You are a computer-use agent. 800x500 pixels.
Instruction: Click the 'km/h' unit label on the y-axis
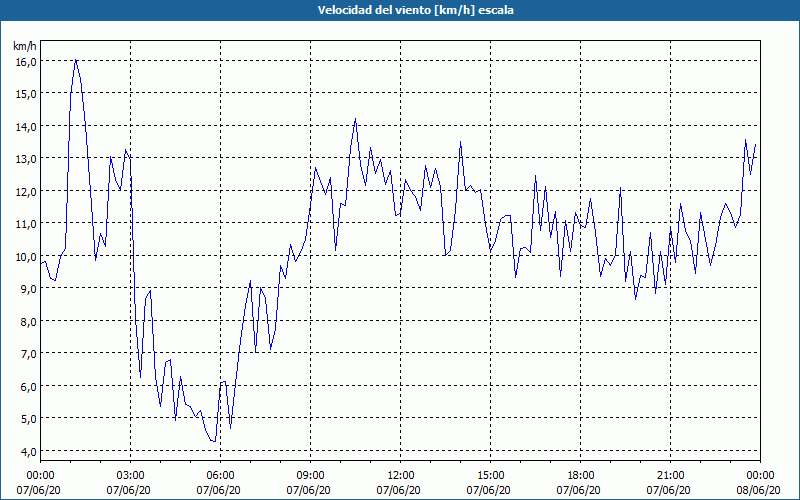(x=25, y=46)
